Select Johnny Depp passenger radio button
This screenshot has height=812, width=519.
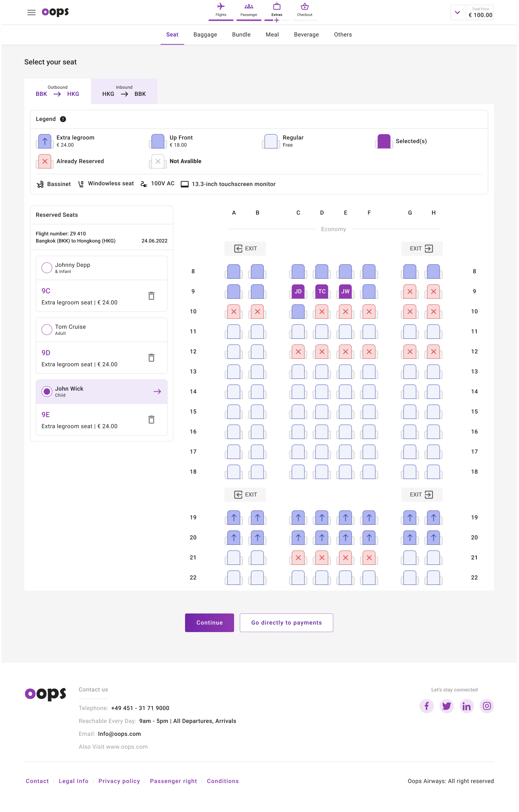click(47, 268)
